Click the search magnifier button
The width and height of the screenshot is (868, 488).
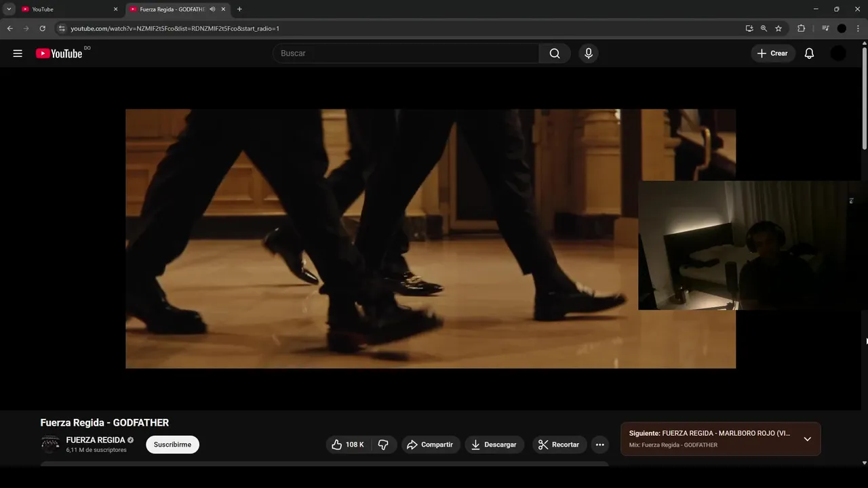pos(555,54)
